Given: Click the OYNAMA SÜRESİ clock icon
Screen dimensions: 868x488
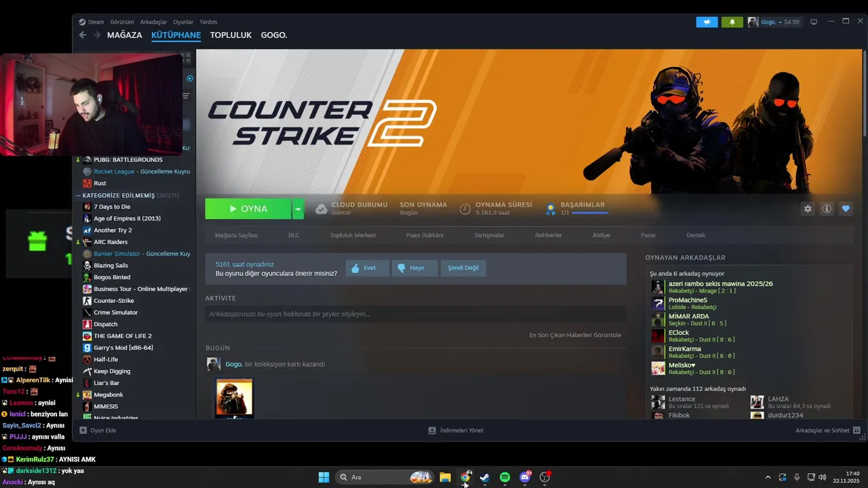Looking at the screenshot, I should (x=465, y=209).
